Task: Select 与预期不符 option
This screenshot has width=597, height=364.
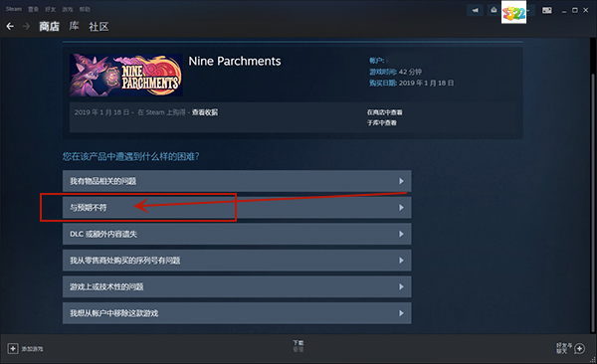Action: point(237,208)
